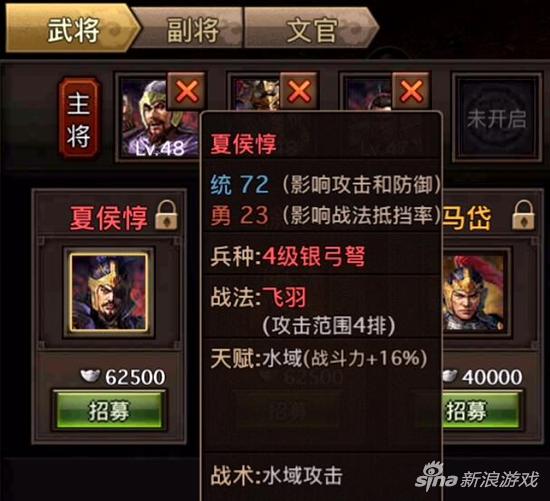Click the lock icon beside 马岱
This screenshot has width=550, height=501.
[523, 215]
